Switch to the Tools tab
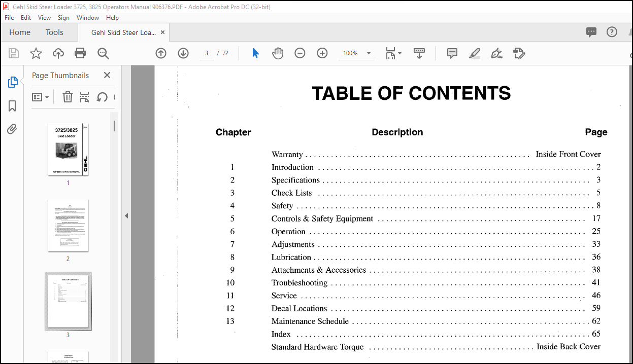This screenshot has height=364, width=633. tap(54, 32)
